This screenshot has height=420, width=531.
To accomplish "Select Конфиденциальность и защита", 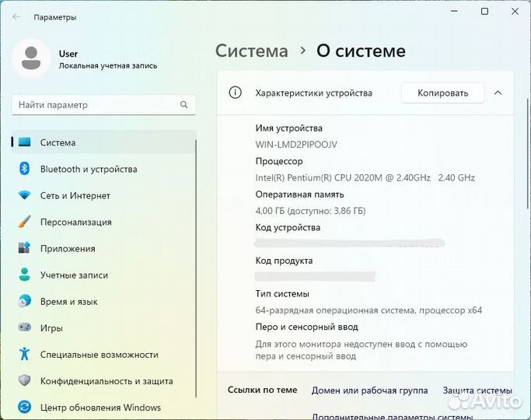I will point(103,380).
